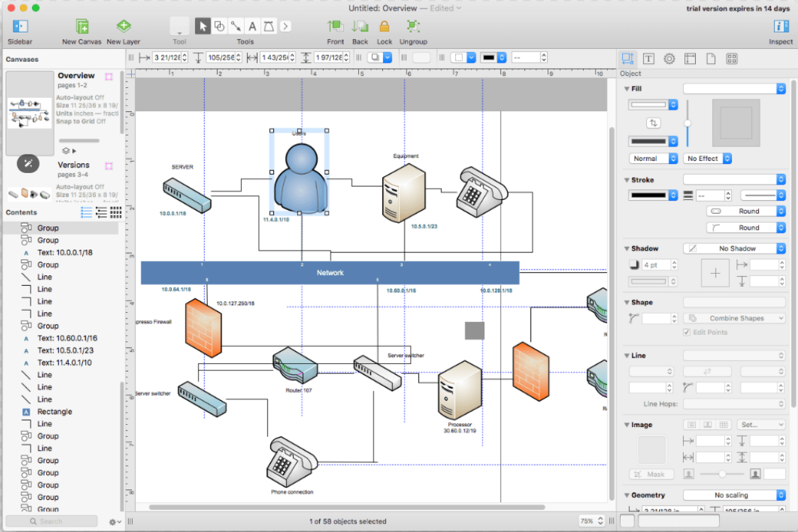Collapse the Stroke section
This screenshot has width=798, height=532.
626,180
